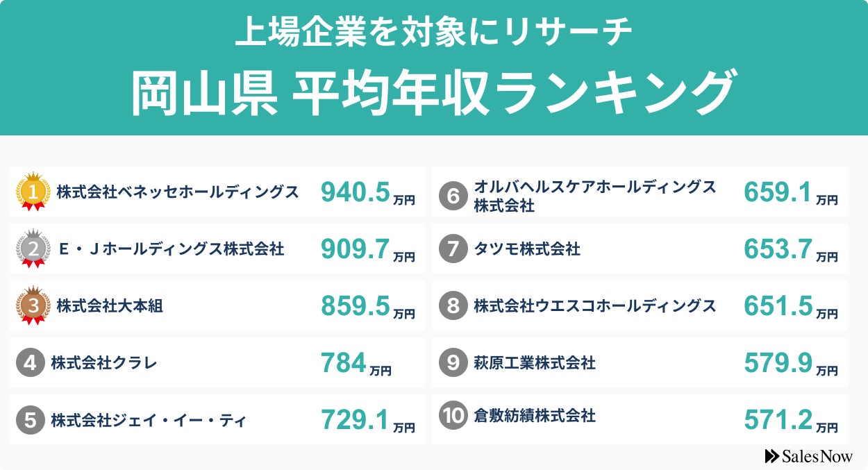Click the bronze rank 3 medal icon
Image resolution: width=868 pixels, height=470 pixels.
33,305
